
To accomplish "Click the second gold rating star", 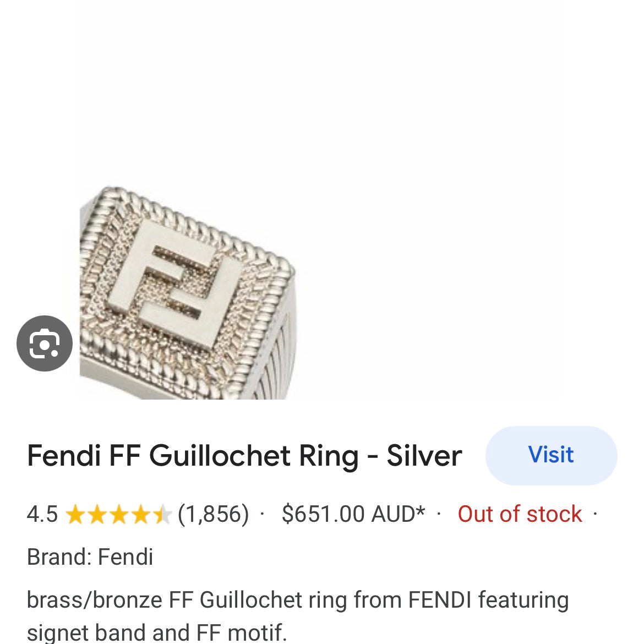I will (x=97, y=515).
